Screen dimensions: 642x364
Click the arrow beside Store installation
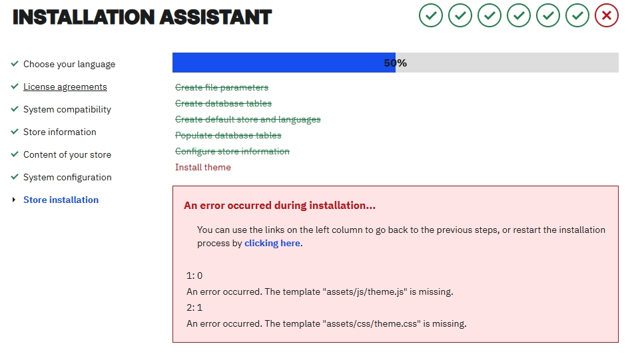15,200
